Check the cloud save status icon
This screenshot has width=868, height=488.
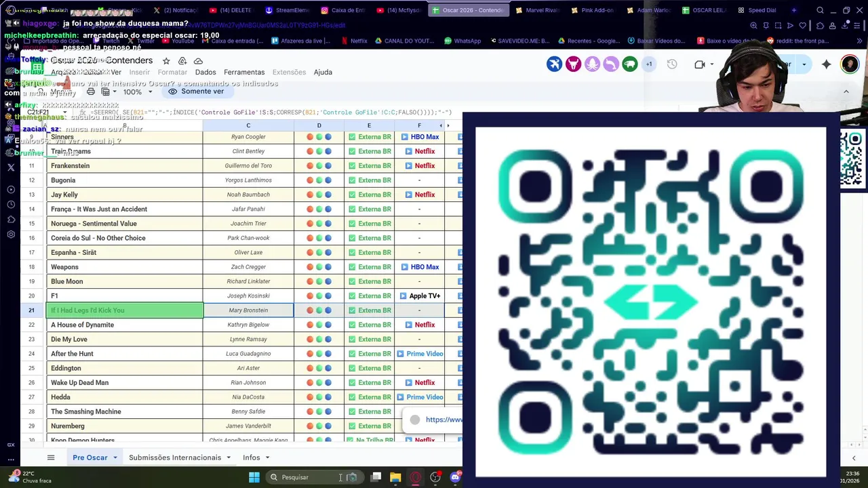point(198,61)
